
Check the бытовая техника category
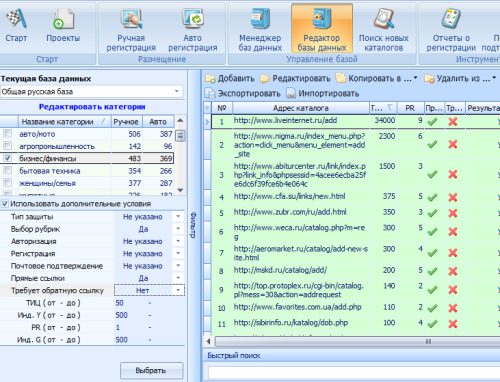(x=7, y=171)
